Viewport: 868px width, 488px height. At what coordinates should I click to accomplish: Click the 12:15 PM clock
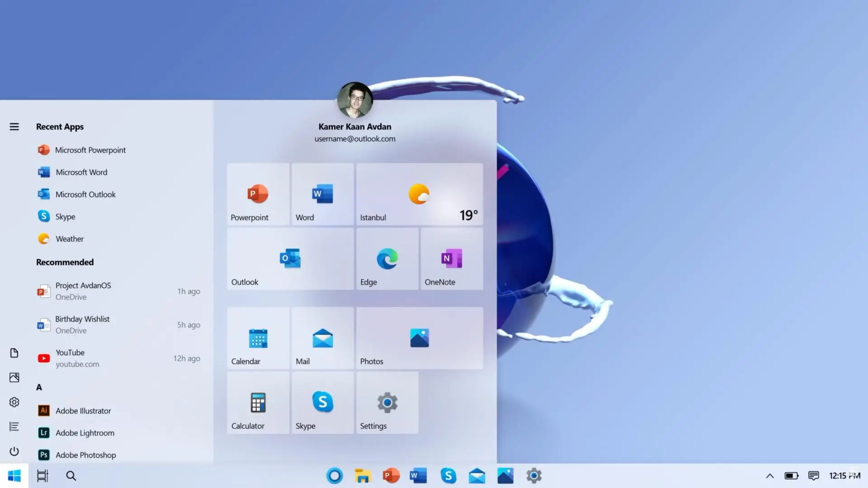coord(844,476)
